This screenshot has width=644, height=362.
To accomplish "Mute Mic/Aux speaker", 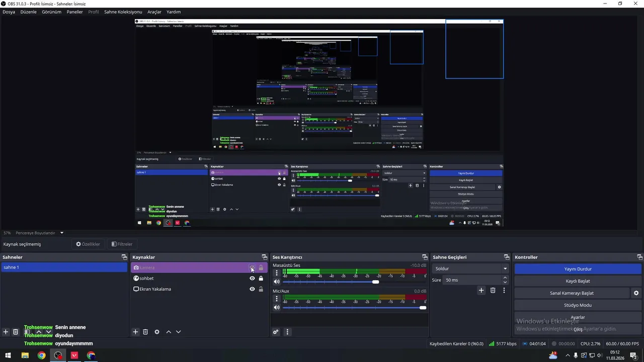I will coord(276,307).
